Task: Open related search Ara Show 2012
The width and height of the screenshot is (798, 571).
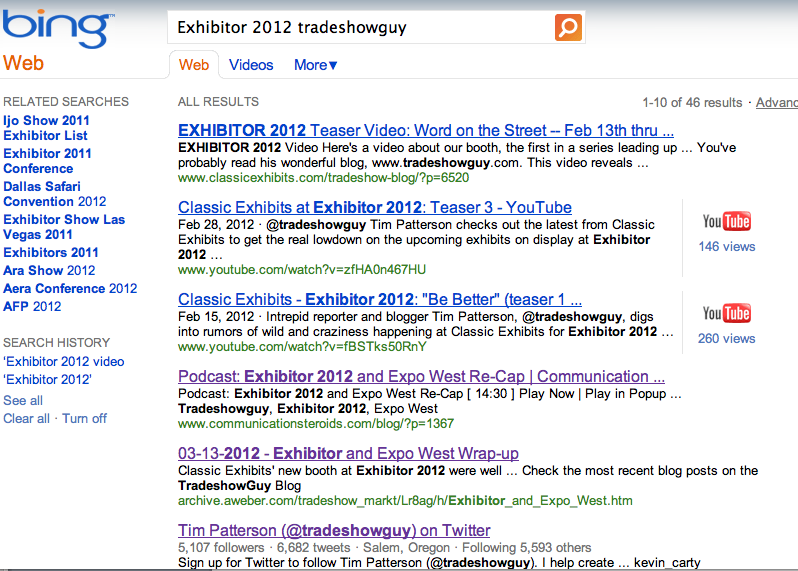Action: tap(49, 270)
